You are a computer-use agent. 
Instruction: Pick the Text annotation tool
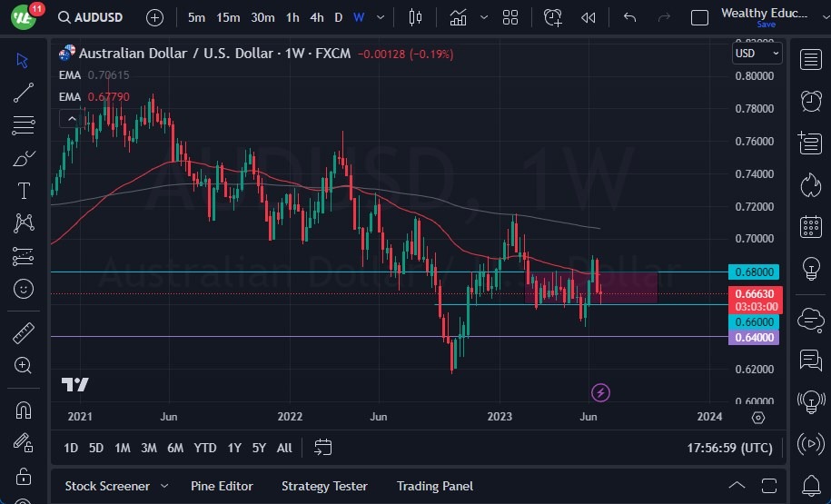24,191
